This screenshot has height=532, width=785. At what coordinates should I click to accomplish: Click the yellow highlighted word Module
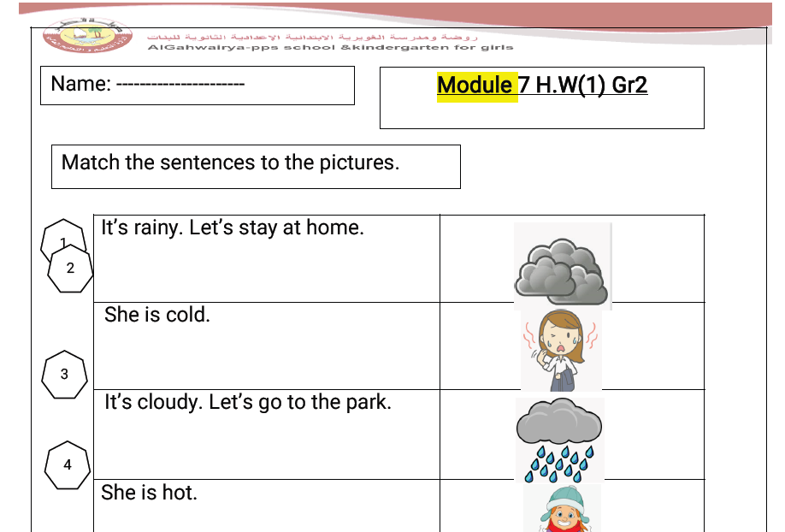(x=475, y=86)
